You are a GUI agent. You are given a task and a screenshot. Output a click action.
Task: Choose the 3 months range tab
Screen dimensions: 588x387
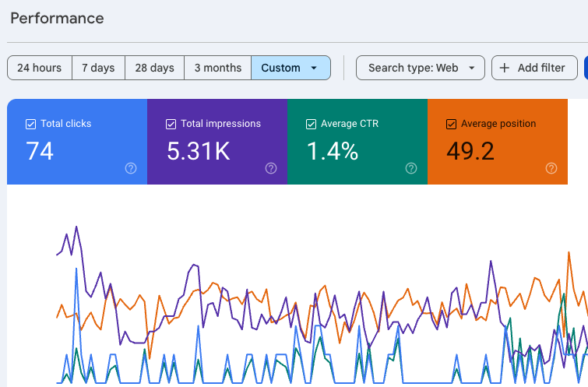pyautogui.click(x=217, y=68)
